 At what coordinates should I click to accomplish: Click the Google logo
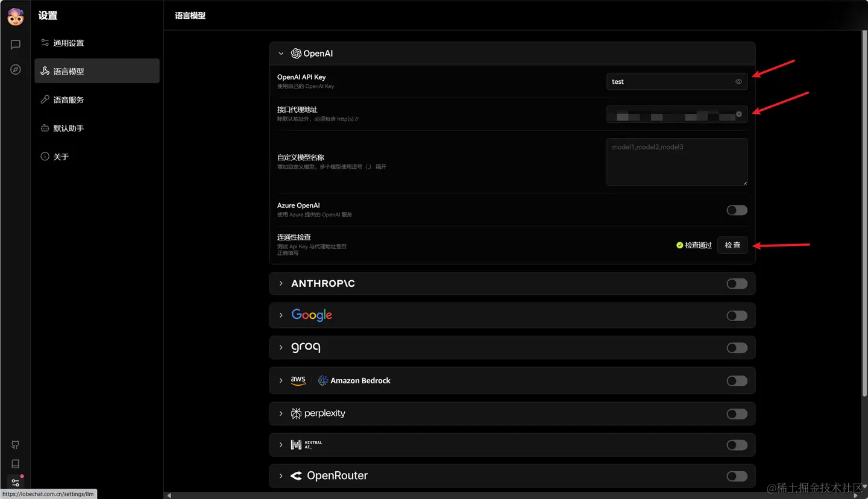coord(312,315)
